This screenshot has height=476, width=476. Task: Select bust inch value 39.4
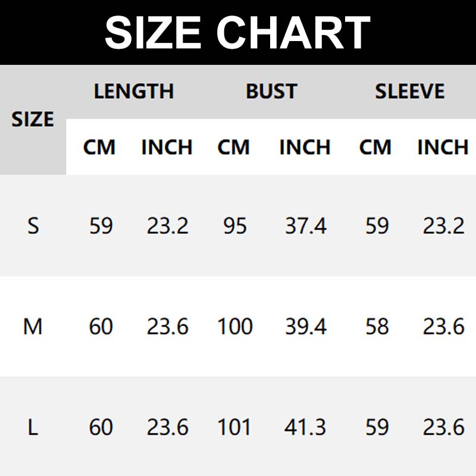306,327
